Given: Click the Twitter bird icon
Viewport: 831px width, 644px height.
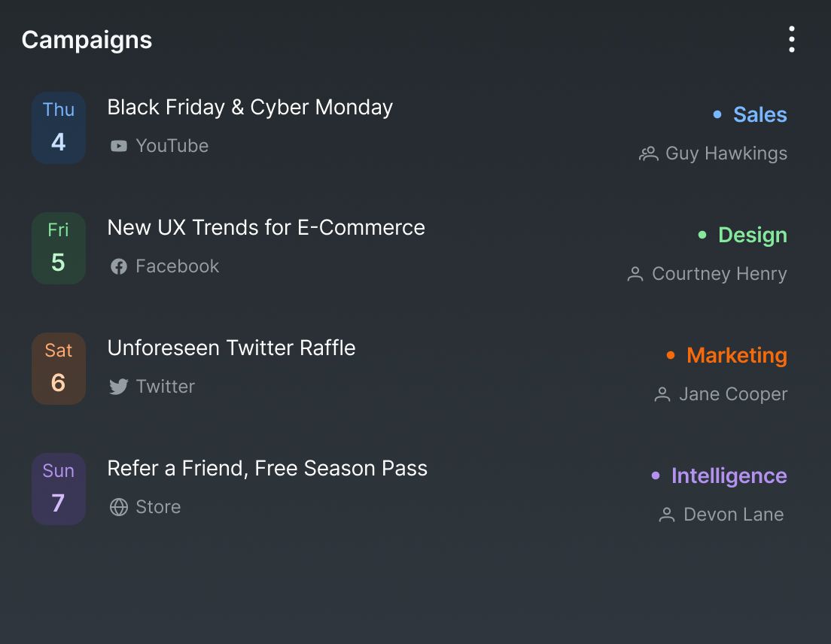Looking at the screenshot, I should point(119,387).
